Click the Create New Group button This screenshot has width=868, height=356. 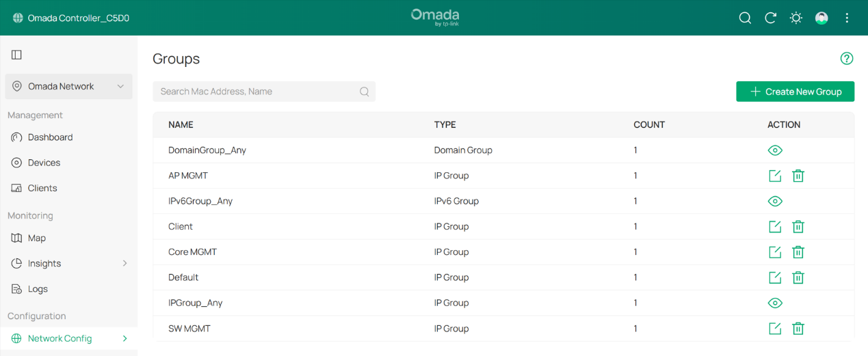tap(795, 92)
